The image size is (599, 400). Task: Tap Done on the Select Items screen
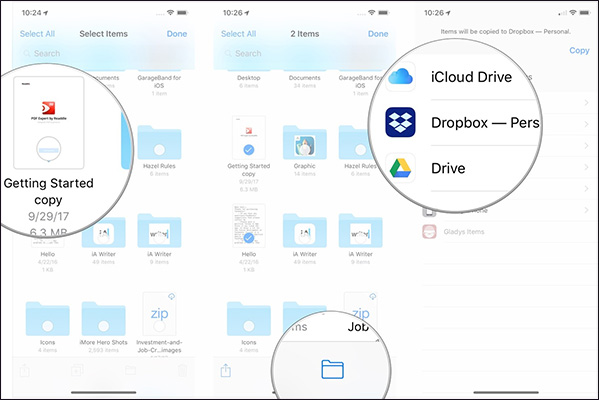point(177,34)
